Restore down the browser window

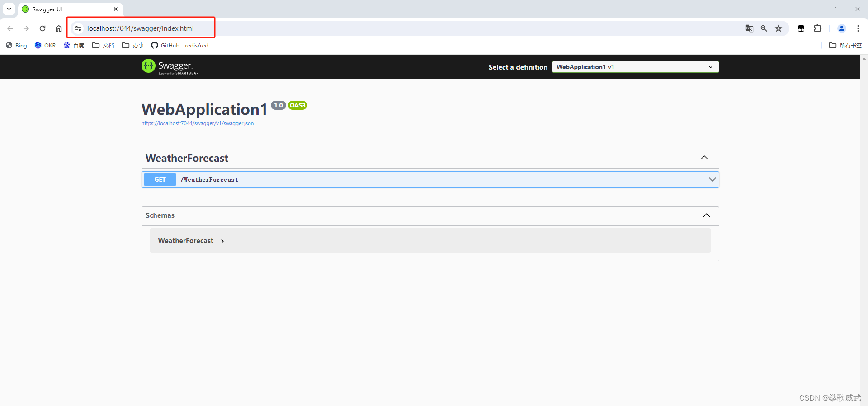pyautogui.click(x=837, y=9)
